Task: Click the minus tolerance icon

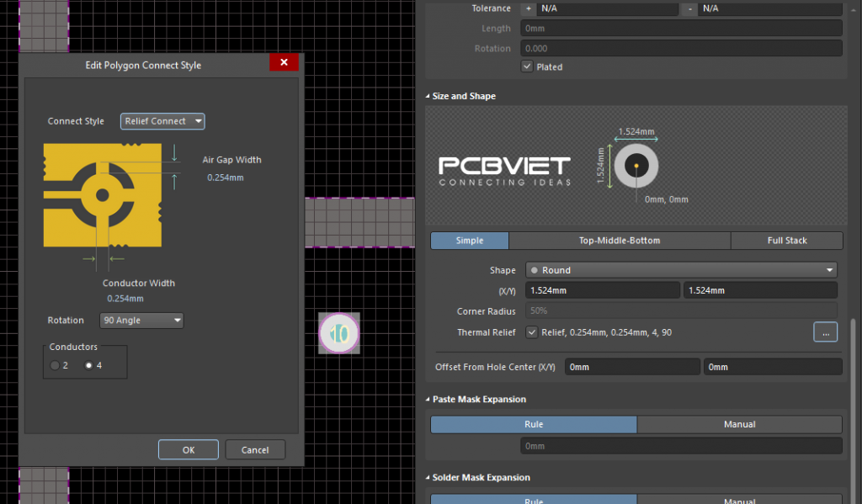Action: pyautogui.click(x=690, y=8)
